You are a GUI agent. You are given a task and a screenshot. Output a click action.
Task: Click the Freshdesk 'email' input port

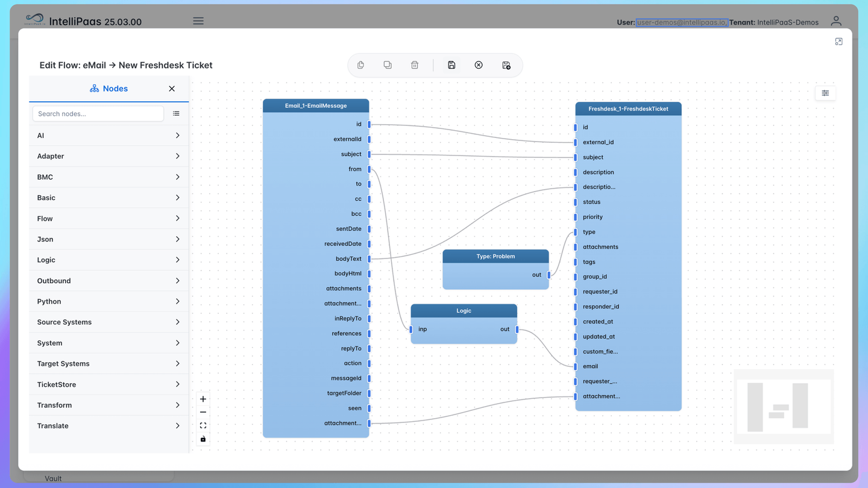tap(576, 366)
